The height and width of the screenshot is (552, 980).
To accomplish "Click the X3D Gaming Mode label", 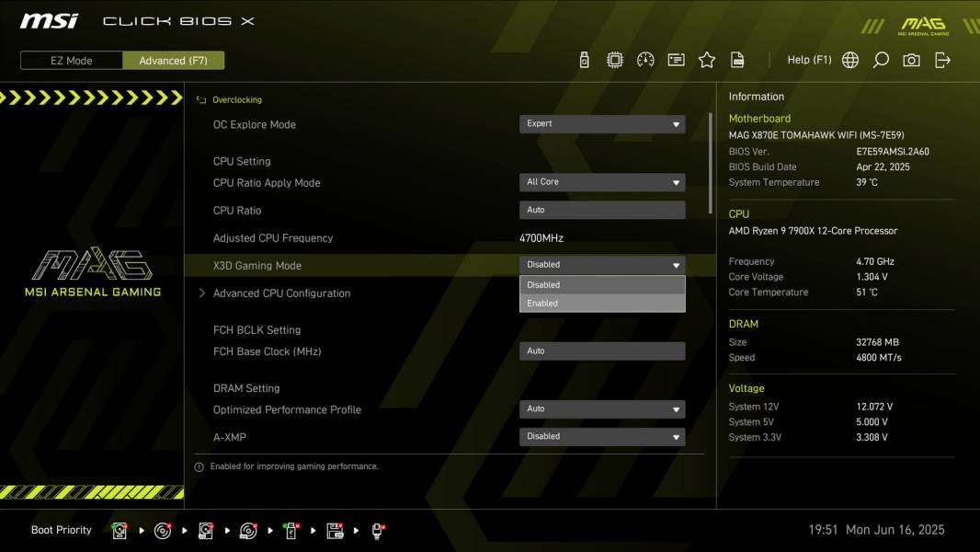I will coord(256,266).
